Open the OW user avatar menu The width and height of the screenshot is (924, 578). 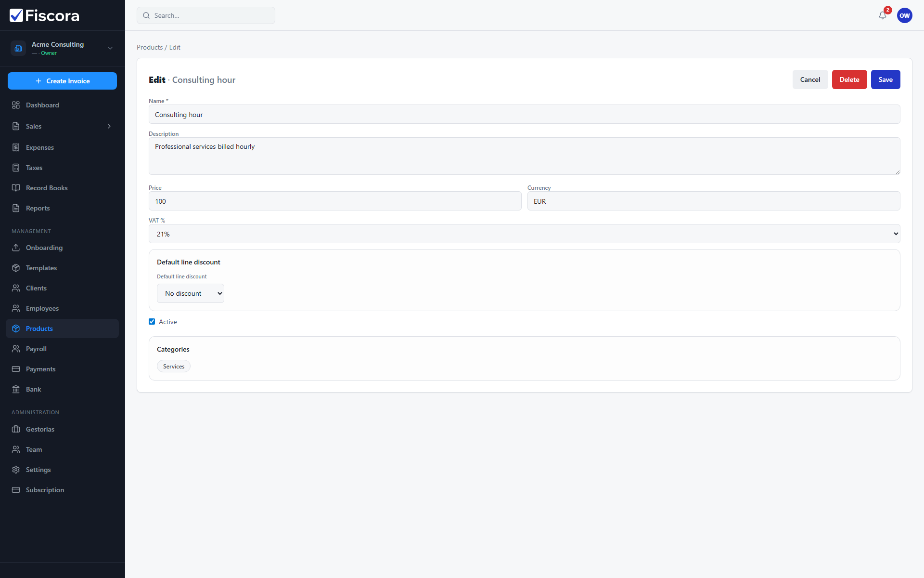coord(905,15)
